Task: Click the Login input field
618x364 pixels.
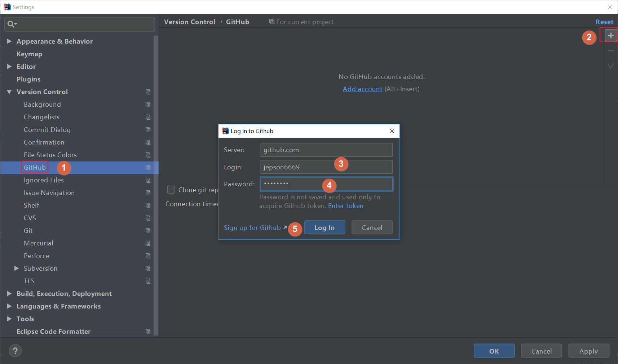Action: (x=326, y=167)
